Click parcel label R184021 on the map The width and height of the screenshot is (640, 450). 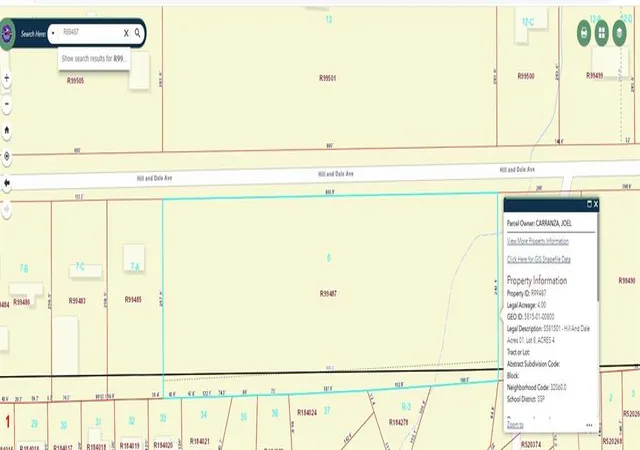tap(200, 441)
